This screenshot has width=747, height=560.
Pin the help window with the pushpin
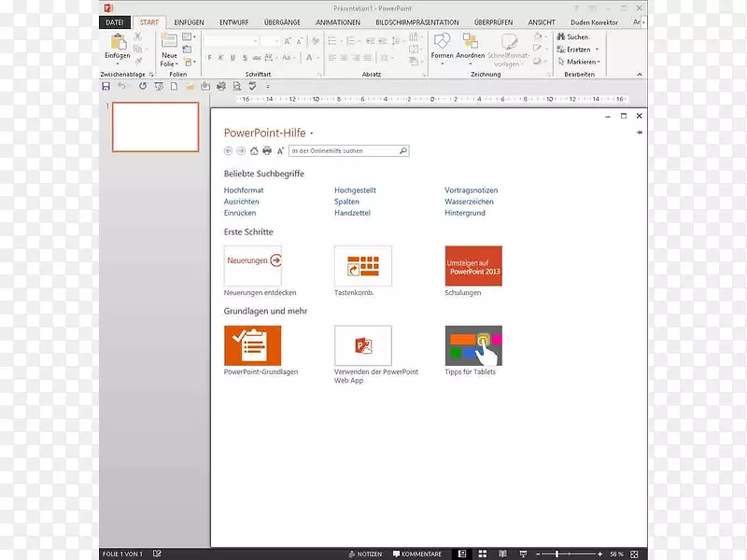640,133
